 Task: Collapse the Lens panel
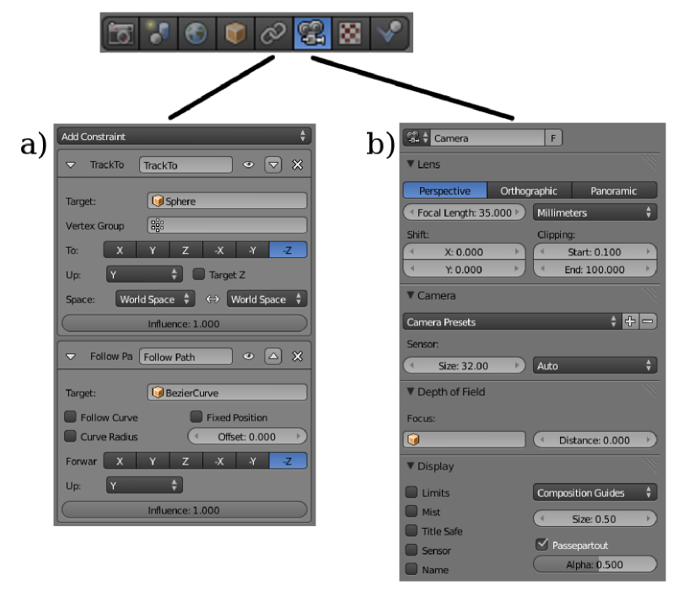[410, 164]
